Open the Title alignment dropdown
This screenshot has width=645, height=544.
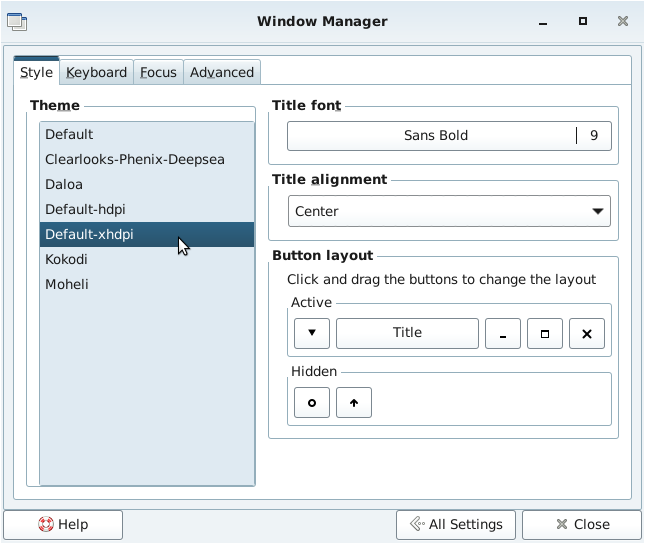tap(449, 211)
